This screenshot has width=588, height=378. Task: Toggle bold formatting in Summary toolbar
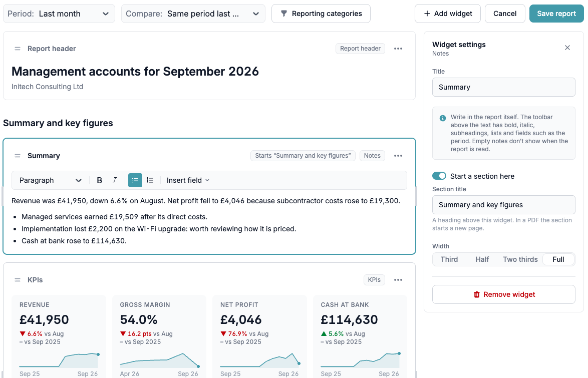coord(99,180)
